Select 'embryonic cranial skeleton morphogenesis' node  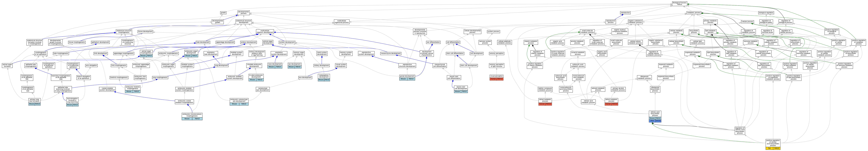tap(184, 102)
